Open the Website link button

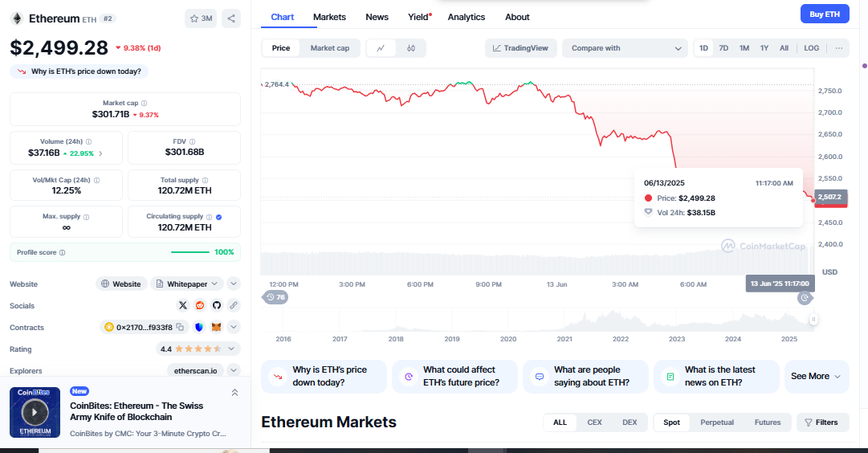coord(121,284)
